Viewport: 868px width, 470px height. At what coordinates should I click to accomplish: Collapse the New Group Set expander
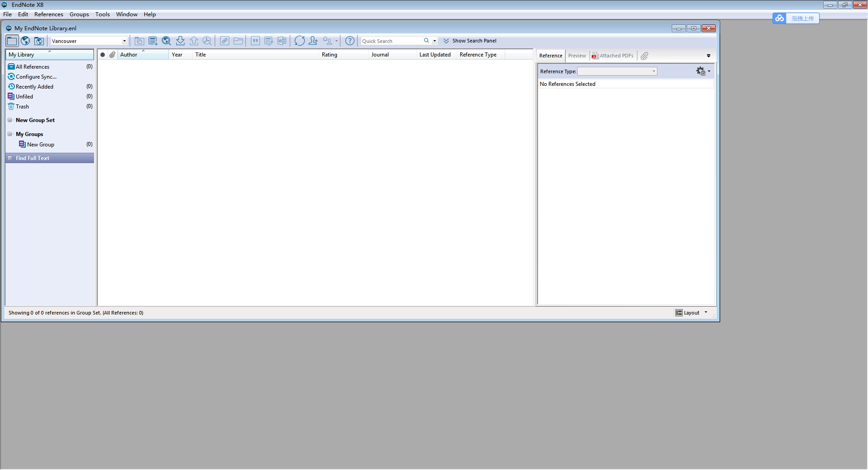pyautogui.click(x=10, y=120)
